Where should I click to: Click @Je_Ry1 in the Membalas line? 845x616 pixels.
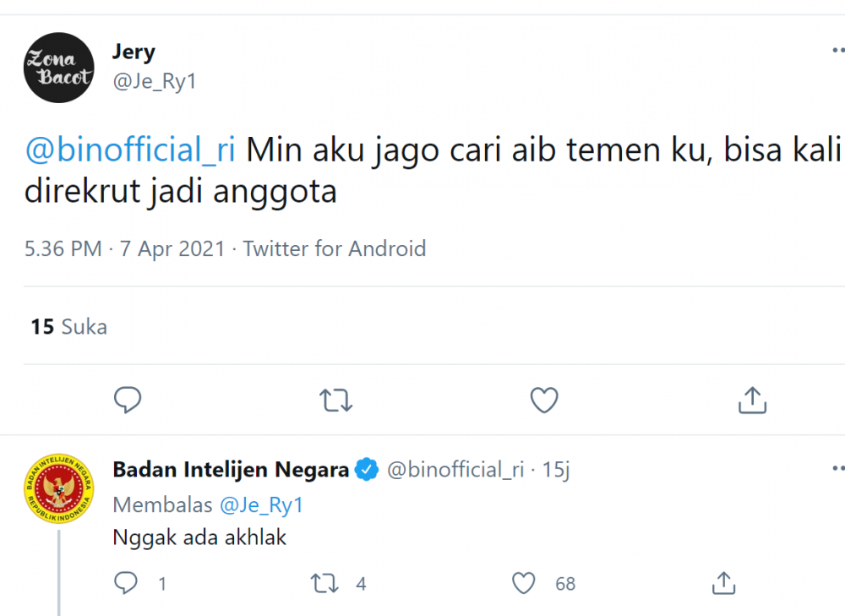[x=261, y=505]
